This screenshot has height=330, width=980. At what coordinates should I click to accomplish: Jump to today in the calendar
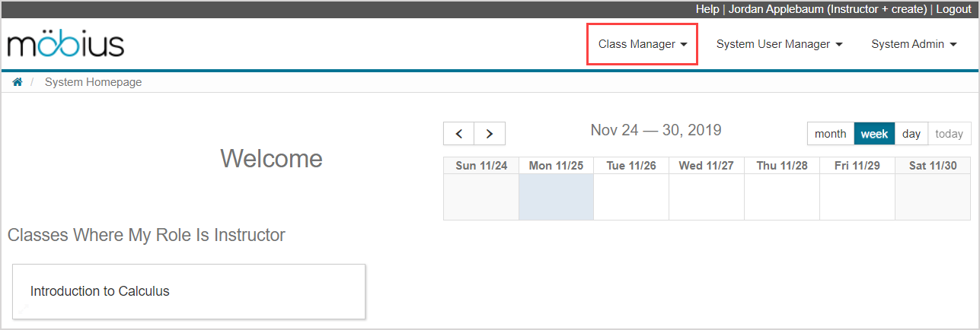pos(950,134)
